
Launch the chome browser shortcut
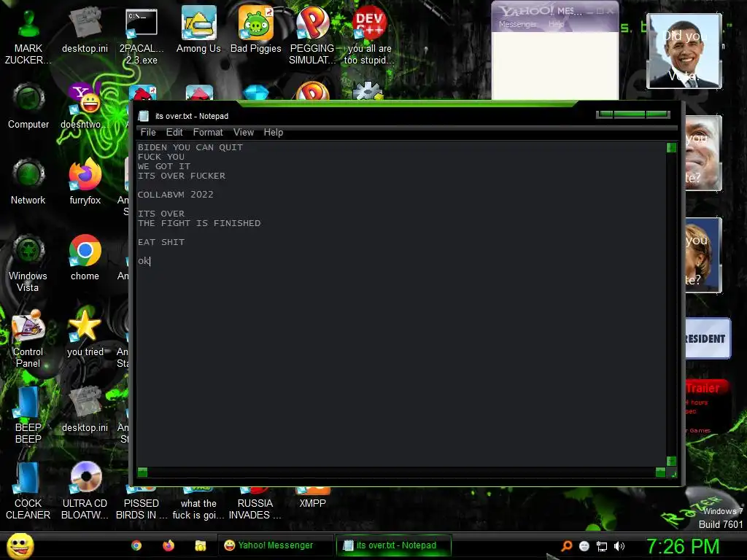click(85, 258)
